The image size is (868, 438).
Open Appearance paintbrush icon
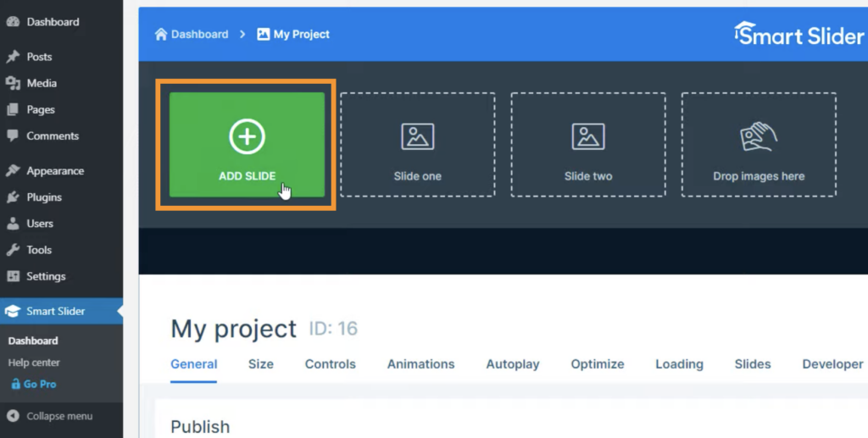(x=13, y=170)
